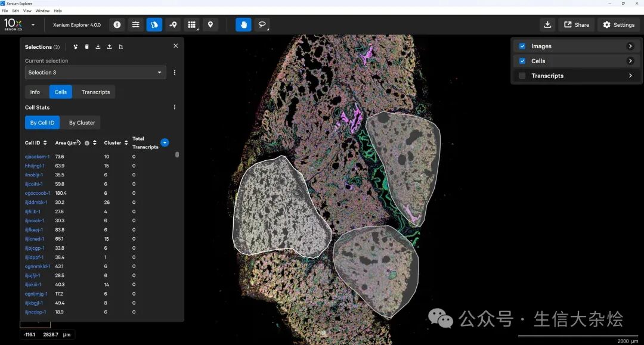Image resolution: width=644 pixels, height=345 pixels.
Task: Click the lower right selection region on tissue
Action: point(376,271)
